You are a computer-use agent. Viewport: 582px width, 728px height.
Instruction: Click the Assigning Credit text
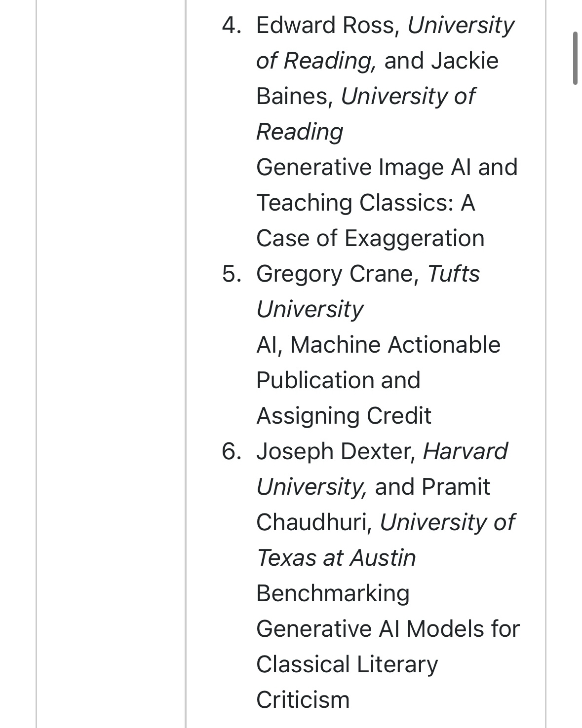[x=344, y=416]
